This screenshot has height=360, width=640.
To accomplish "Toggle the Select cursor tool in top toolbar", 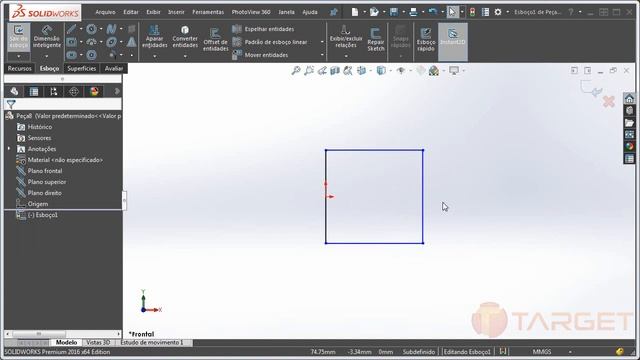I will pyautogui.click(x=452, y=12).
